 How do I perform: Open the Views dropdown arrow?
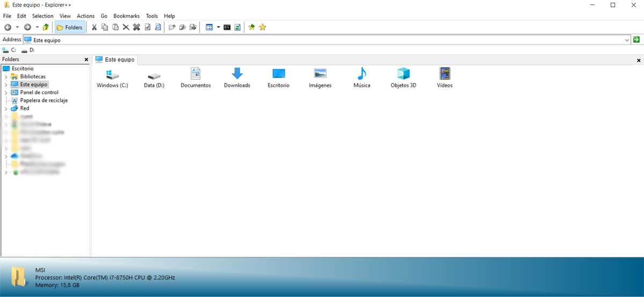click(218, 27)
